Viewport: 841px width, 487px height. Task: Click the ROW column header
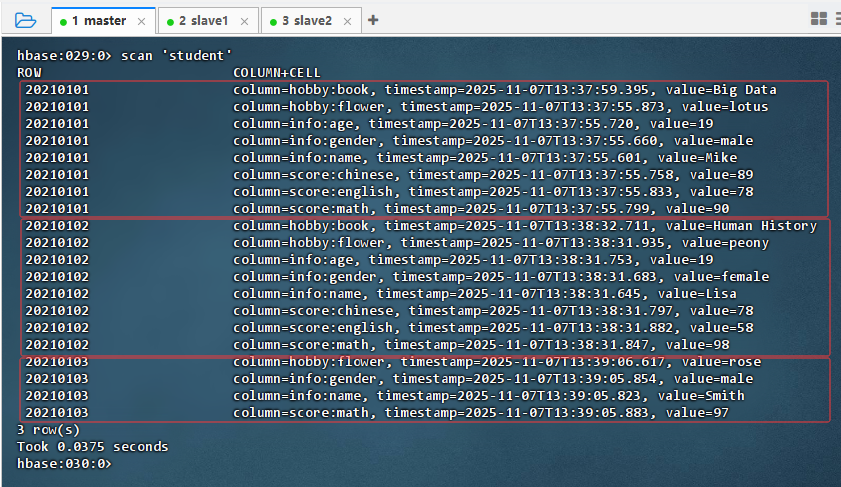tap(29, 72)
